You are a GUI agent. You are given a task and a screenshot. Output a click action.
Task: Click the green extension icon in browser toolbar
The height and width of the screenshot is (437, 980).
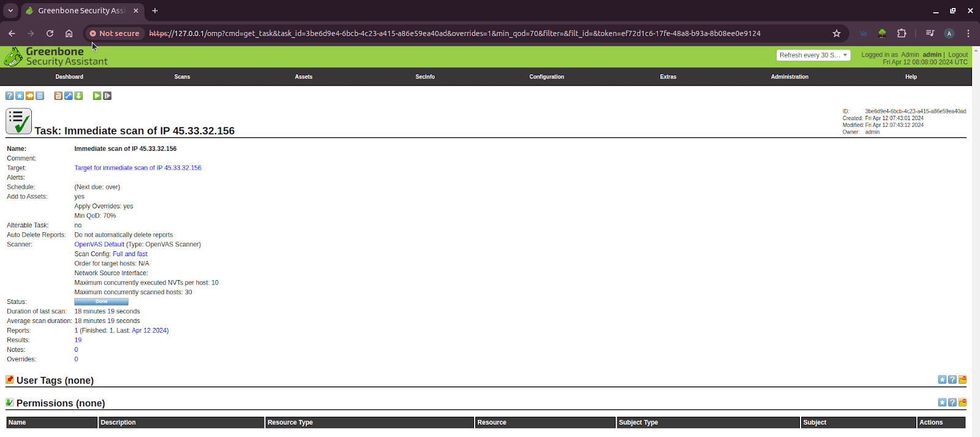point(882,34)
